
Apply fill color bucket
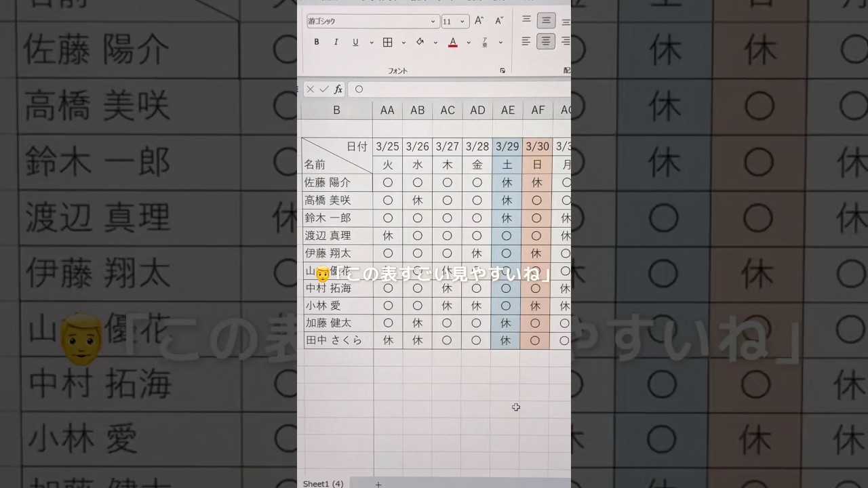tap(420, 42)
